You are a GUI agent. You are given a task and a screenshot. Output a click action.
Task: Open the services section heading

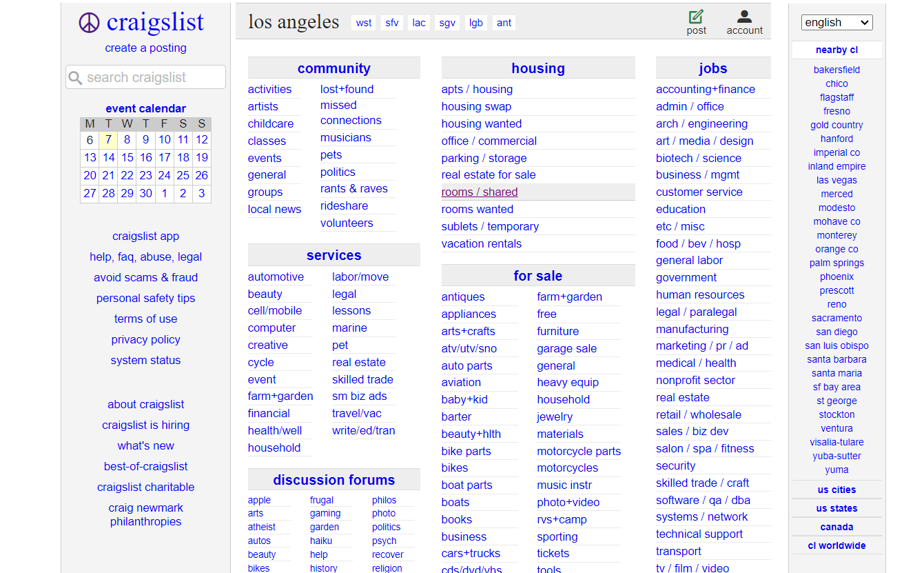[x=334, y=255]
